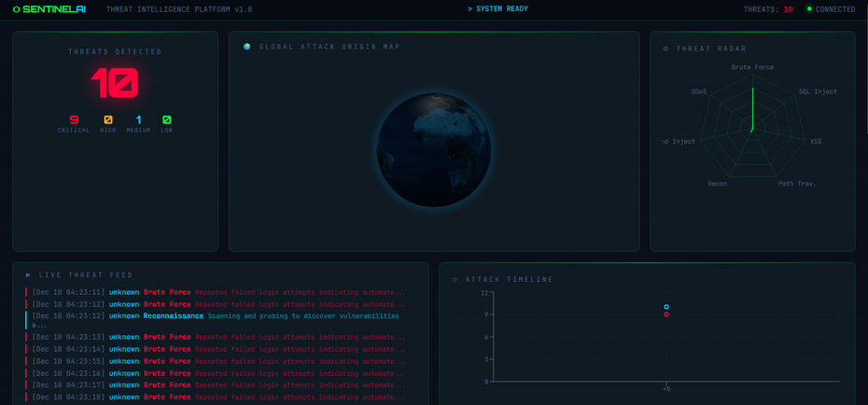Click the DDoS radar axis label
Screen dimensions: 868x405
(699, 91)
